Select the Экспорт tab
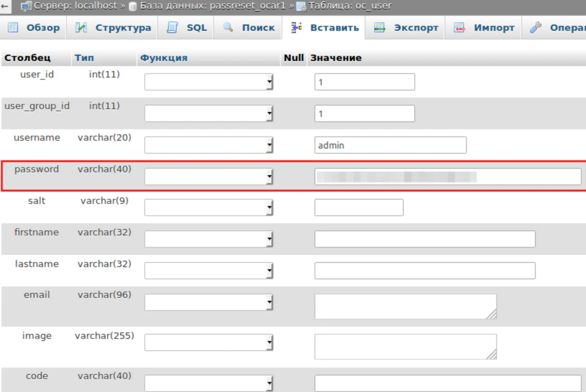The image size is (586, 392). (x=405, y=28)
